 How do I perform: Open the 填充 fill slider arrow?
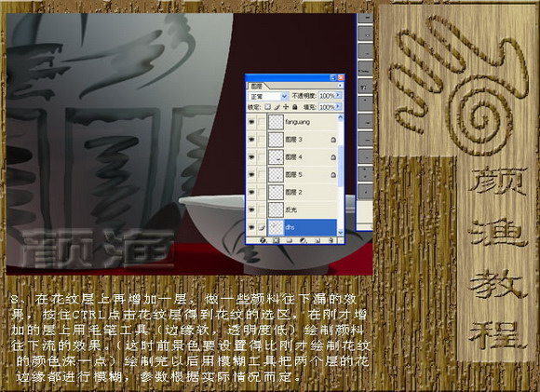point(339,107)
